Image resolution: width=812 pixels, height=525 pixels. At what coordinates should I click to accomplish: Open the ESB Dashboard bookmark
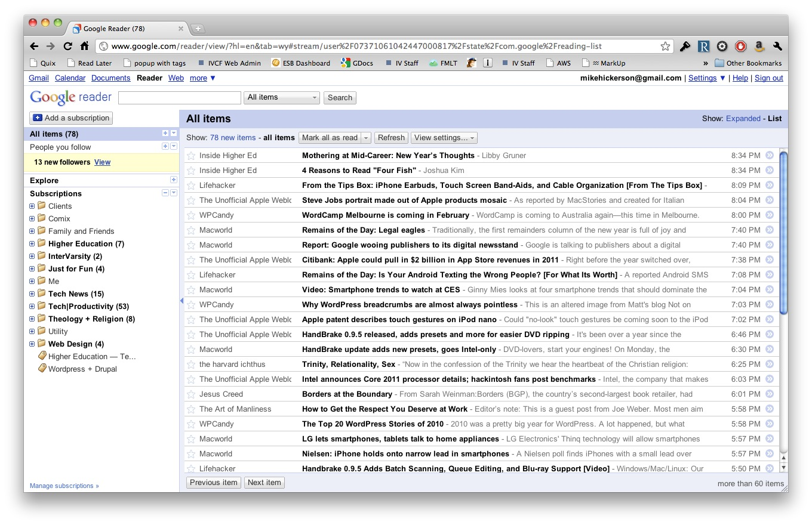[300, 63]
